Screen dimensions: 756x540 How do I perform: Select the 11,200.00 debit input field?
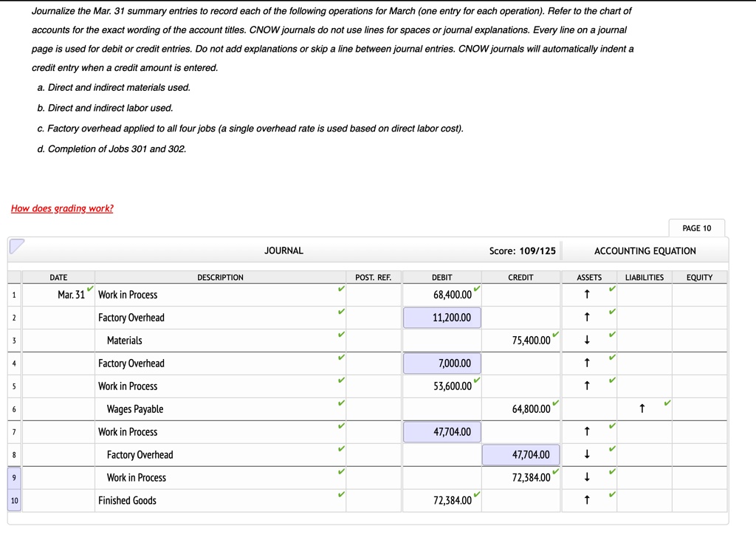tap(441, 318)
